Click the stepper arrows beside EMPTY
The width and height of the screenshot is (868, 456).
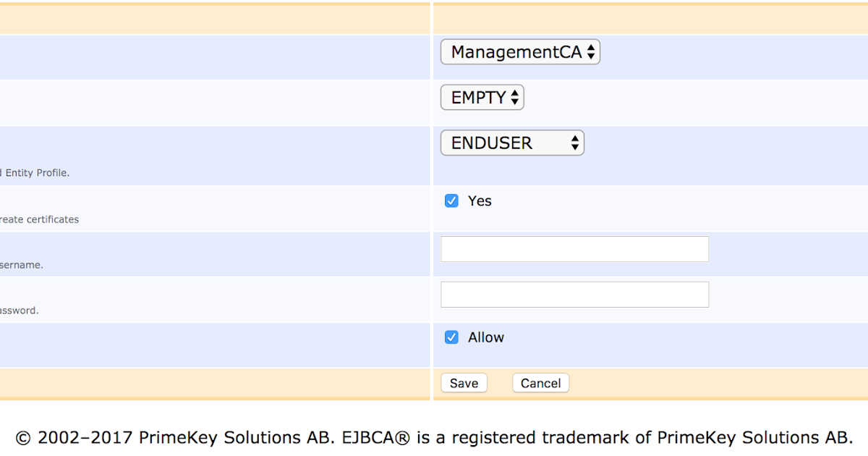(x=516, y=97)
